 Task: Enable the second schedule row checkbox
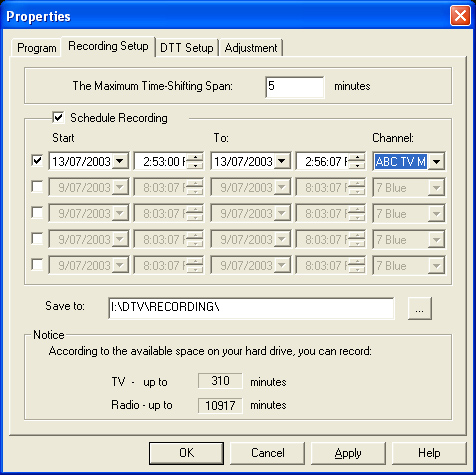click(x=37, y=187)
